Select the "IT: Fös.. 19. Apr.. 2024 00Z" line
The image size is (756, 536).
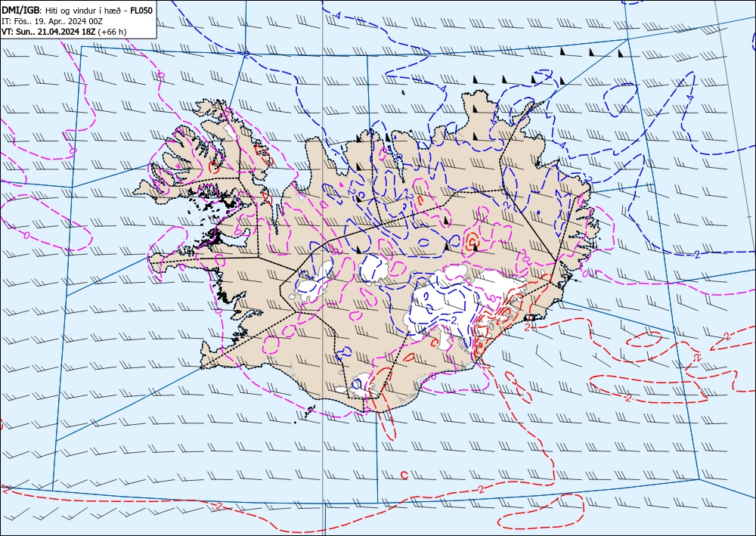click(x=51, y=20)
